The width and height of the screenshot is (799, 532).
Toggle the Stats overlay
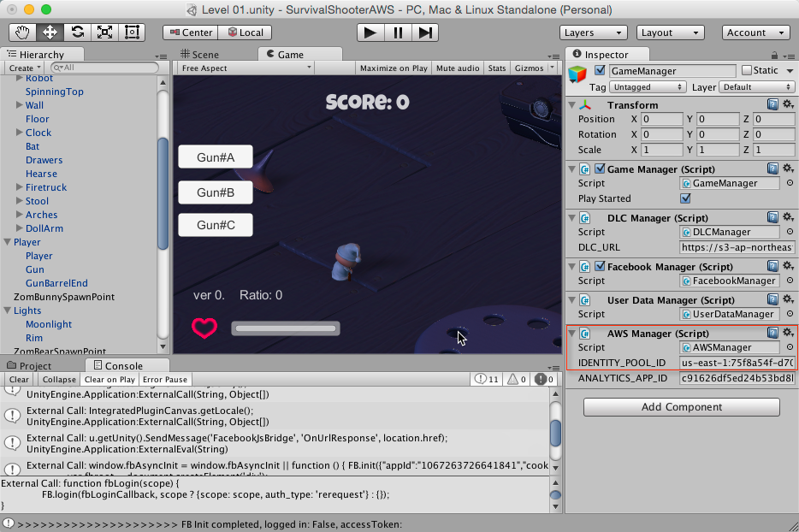pyautogui.click(x=497, y=68)
